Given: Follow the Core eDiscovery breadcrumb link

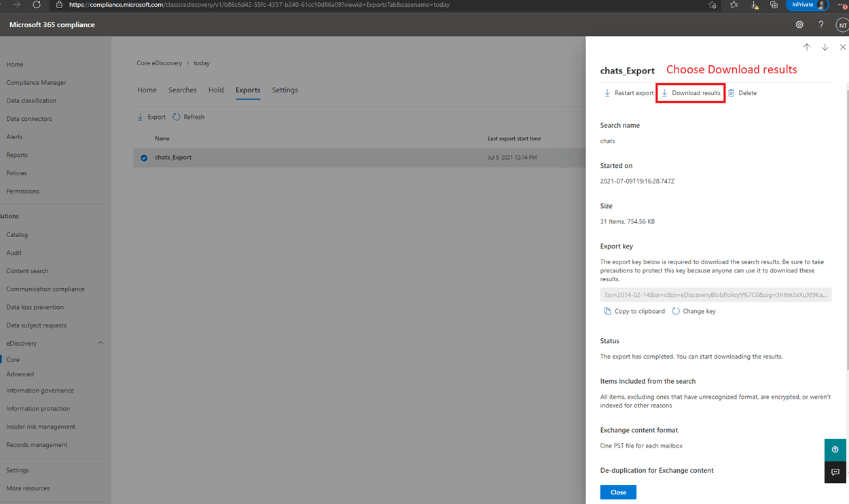Looking at the screenshot, I should (160, 63).
